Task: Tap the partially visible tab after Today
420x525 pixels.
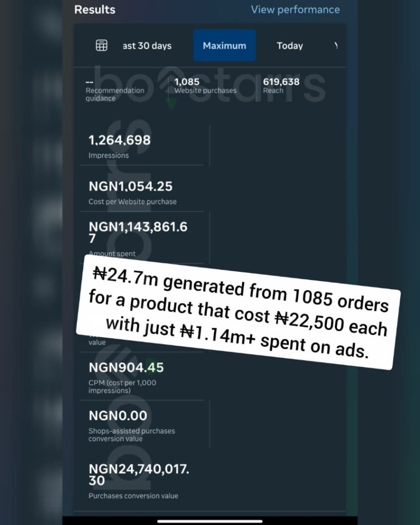Action: coord(336,46)
